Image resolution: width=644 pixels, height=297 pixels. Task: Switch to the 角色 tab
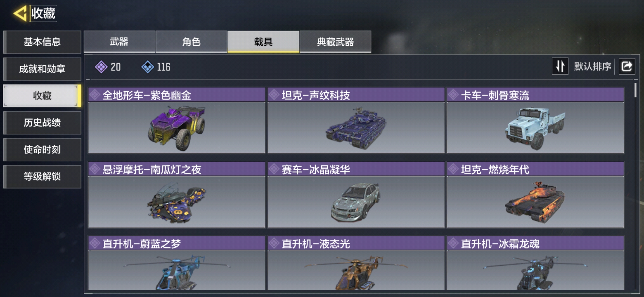point(191,42)
